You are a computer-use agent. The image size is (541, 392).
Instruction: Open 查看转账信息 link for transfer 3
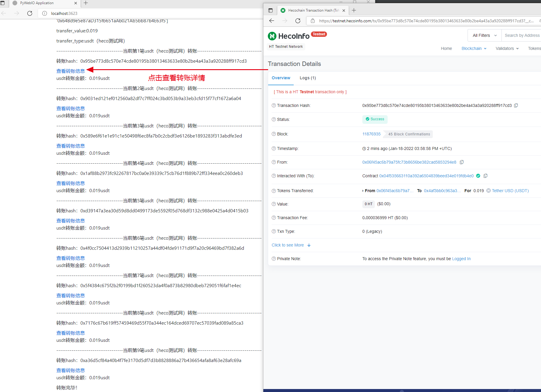coord(70,146)
